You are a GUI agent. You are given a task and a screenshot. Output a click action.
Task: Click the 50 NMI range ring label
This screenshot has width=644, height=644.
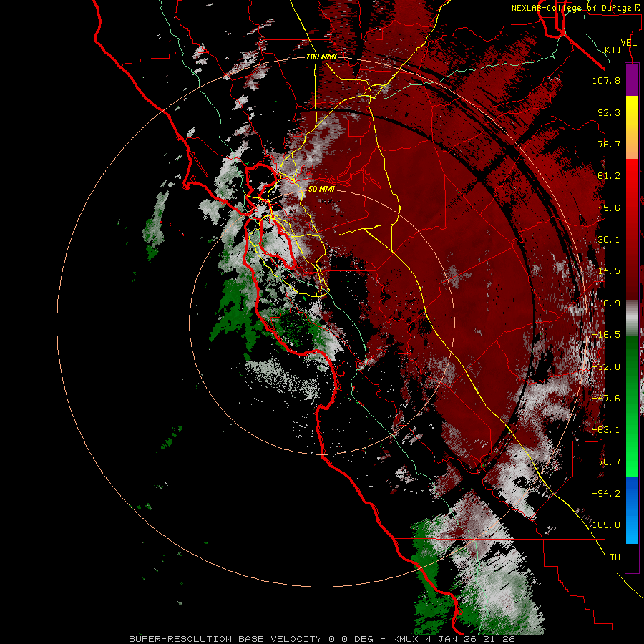pyautogui.click(x=321, y=189)
